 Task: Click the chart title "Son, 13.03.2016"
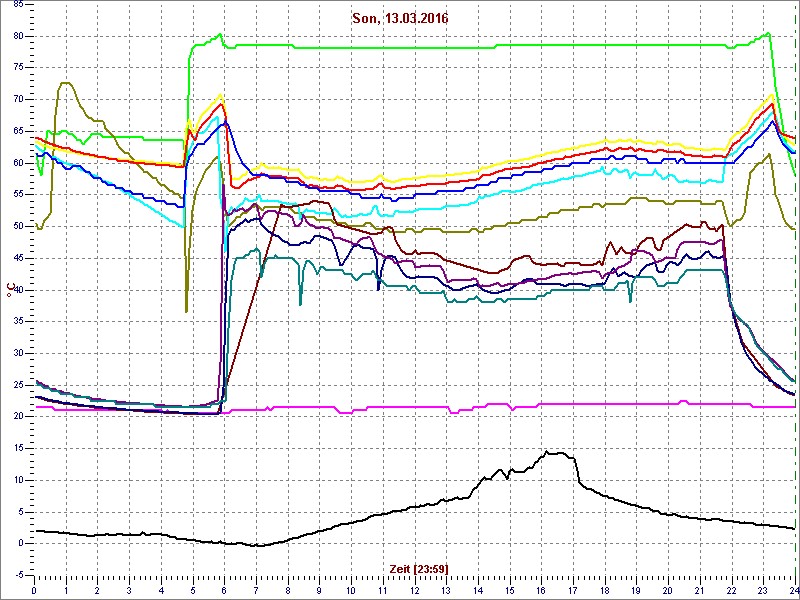tap(400, 19)
